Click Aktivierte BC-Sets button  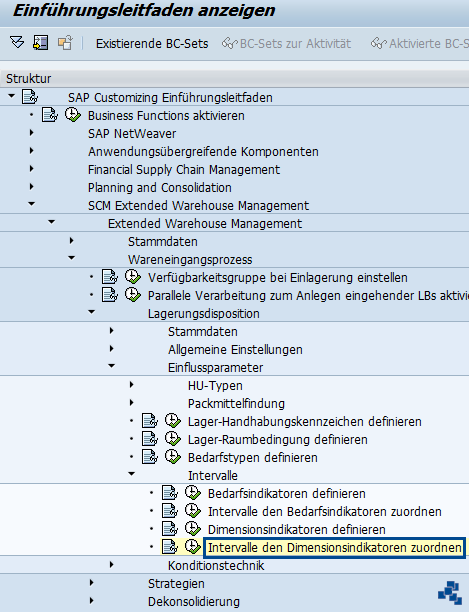(419, 43)
